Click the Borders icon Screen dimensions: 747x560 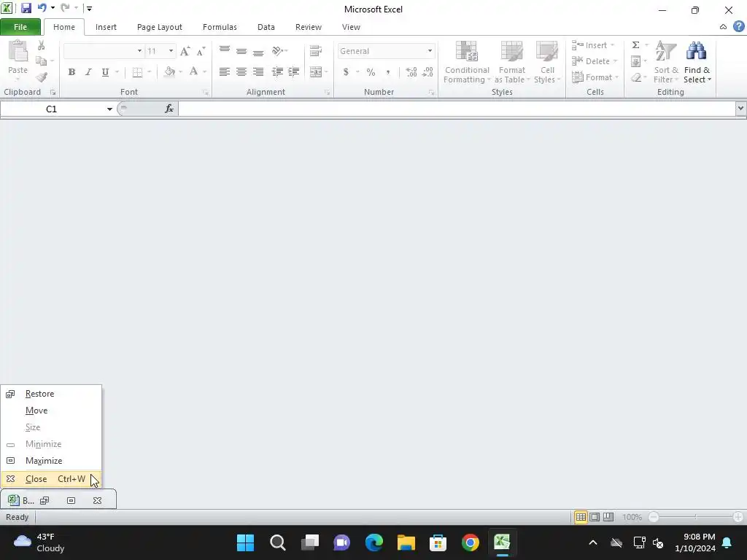click(x=137, y=72)
